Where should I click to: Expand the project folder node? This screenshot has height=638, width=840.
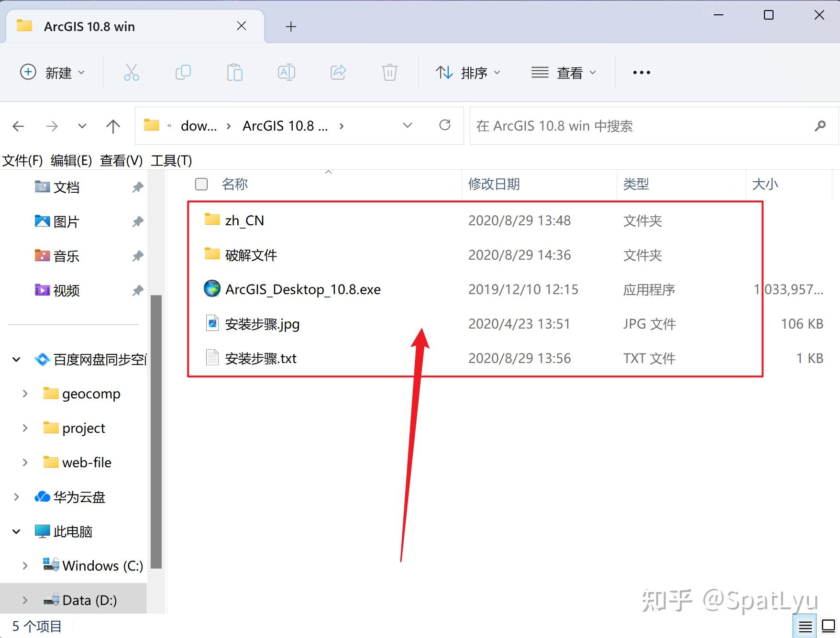[25, 428]
